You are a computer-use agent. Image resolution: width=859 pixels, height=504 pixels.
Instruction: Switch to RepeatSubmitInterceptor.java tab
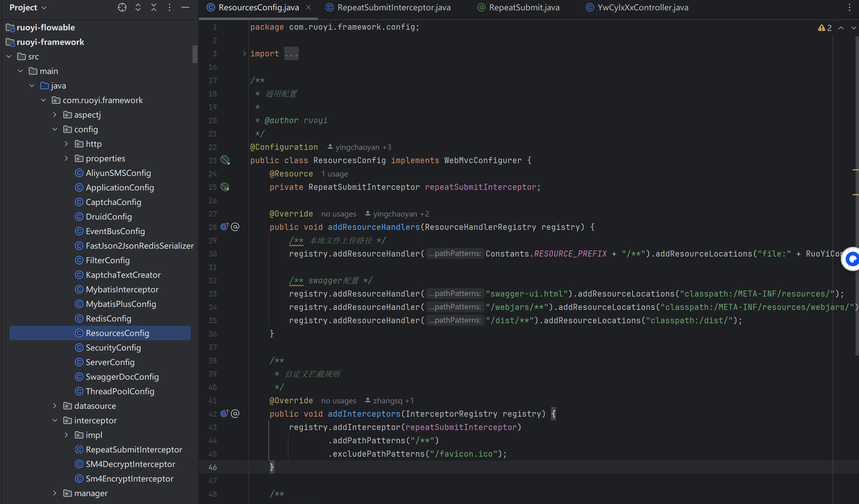[393, 7]
